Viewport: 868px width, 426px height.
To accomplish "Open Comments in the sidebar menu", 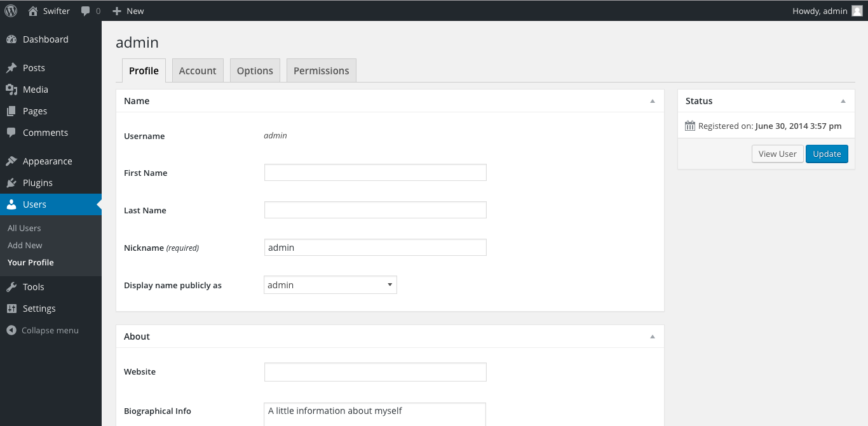I will [51, 133].
